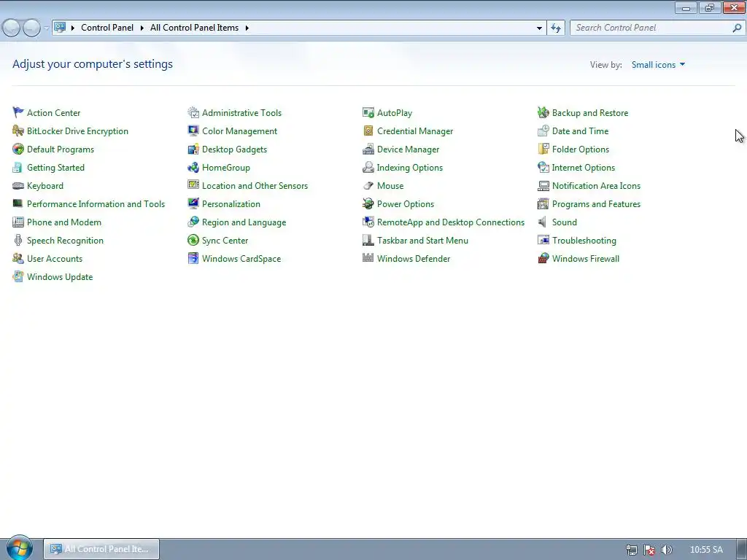Image resolution: width=747 pixels, height=560 pixels.
Task: Click the search magnifier icon
Action: [x=737, y=28]
